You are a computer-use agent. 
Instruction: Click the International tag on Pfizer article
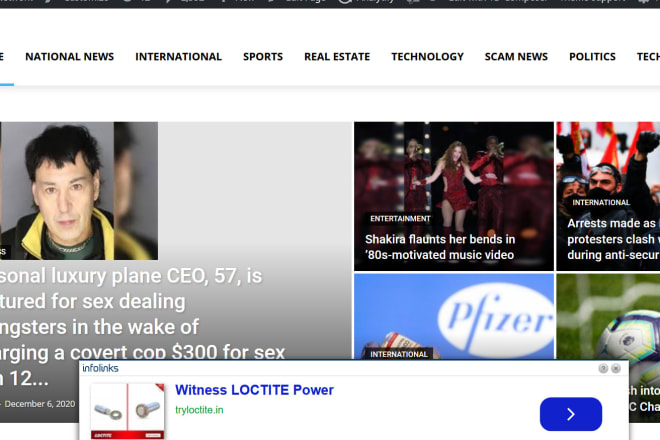[x=399, y=354]
